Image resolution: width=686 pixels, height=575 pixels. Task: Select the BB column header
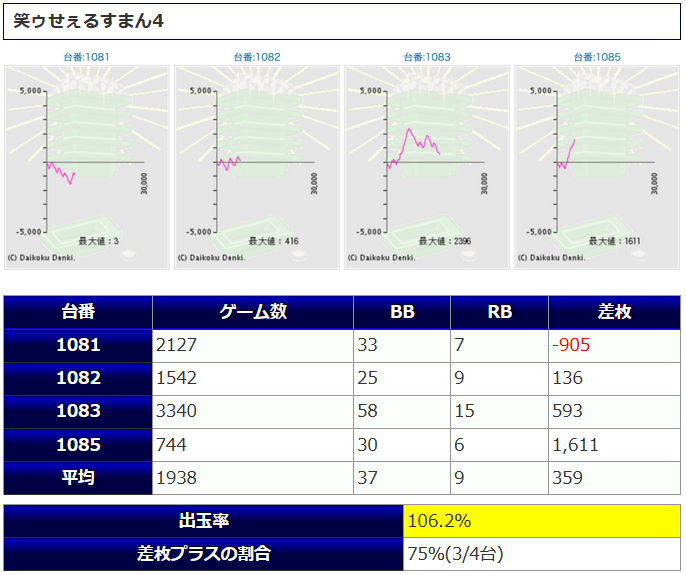tap(402, 312)
